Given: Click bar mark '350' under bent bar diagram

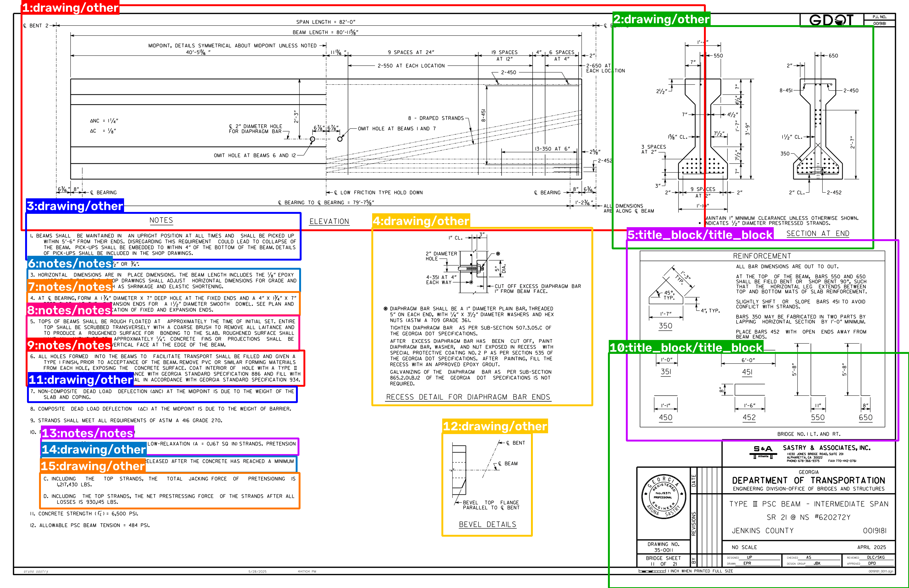Looking at the screenshot, I should pyautogui.click(x=665, y=326).
